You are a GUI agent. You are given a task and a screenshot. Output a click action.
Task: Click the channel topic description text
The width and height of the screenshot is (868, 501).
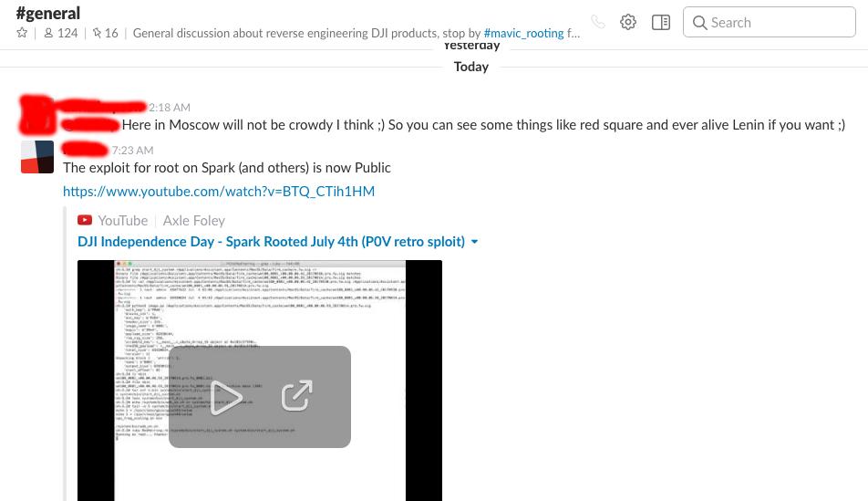[x=356, y=33]
